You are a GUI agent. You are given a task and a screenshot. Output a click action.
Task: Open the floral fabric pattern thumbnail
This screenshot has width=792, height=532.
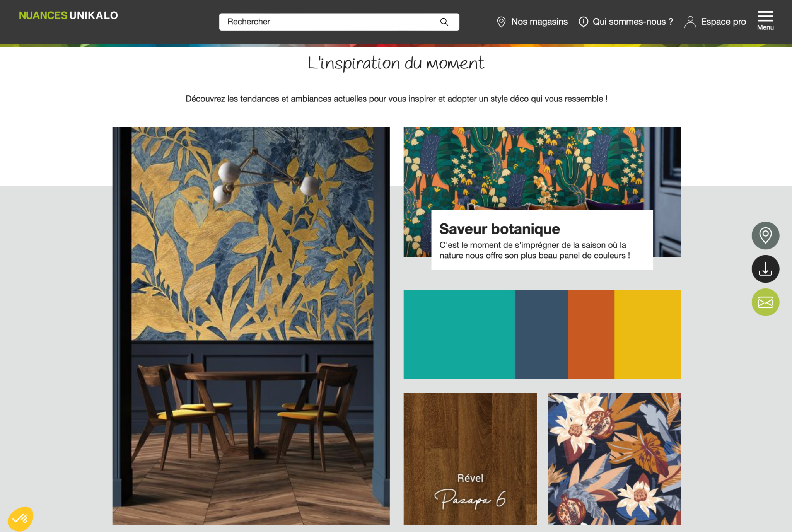614,459
